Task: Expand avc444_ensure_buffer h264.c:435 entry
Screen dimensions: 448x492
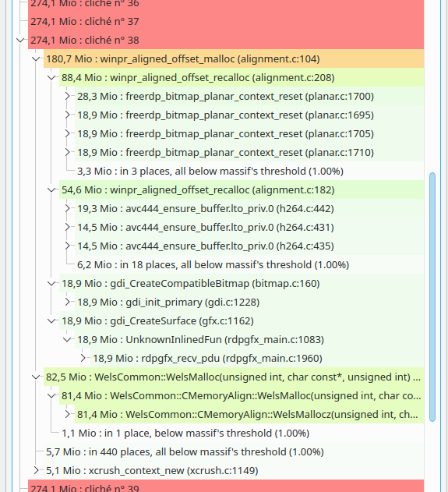Action: pyautogui.click(x=67, y=246)
